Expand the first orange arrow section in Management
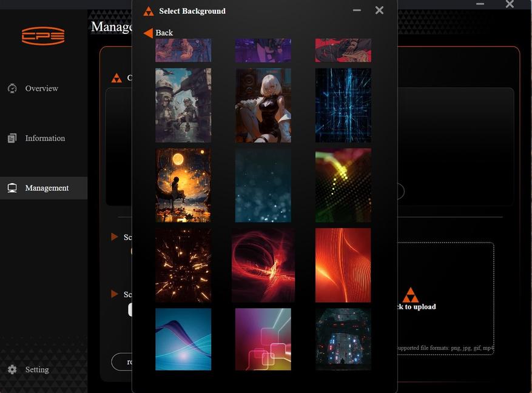 [x=115, y=237]
